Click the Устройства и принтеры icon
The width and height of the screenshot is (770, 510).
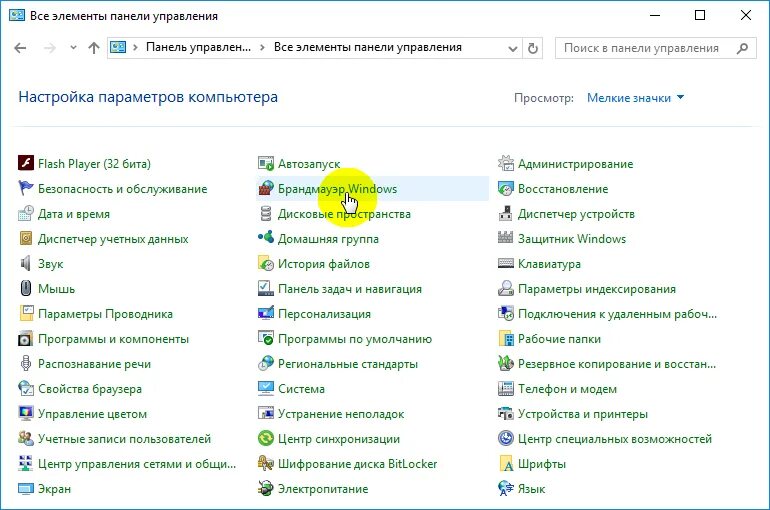pyautogui.click(x=506, y=413)
